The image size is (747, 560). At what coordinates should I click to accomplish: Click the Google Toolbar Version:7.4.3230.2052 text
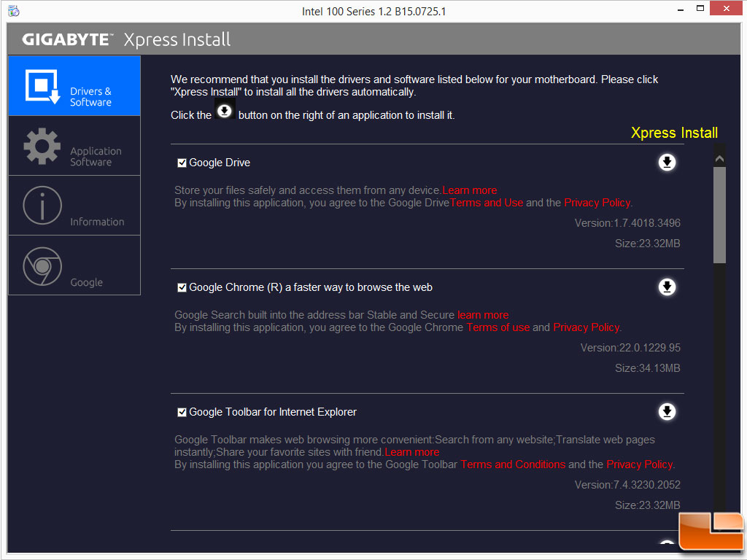[627, 485]
